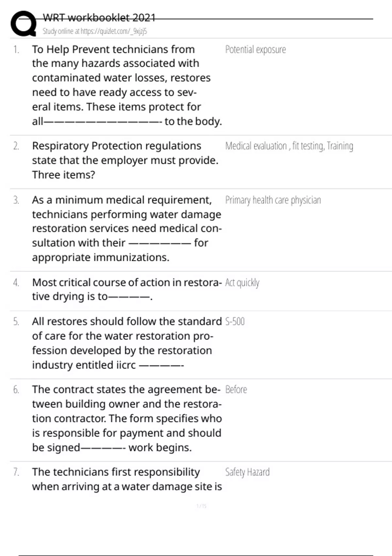Click question number 4 label

click(16, 283)
